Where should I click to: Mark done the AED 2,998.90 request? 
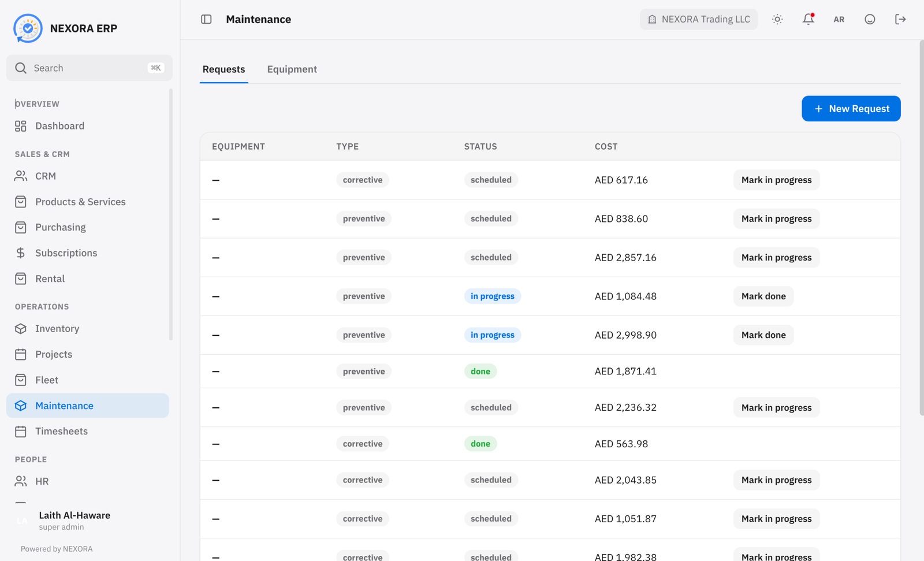click(x=763, y=335)
